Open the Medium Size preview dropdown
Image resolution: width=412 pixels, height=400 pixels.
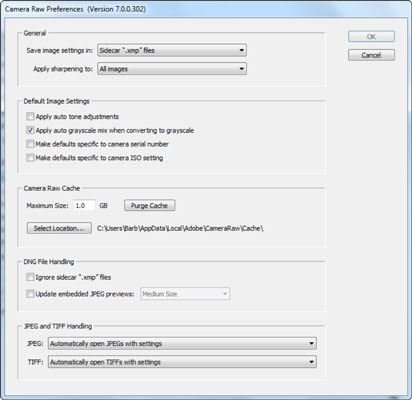[x=185, y=294]
